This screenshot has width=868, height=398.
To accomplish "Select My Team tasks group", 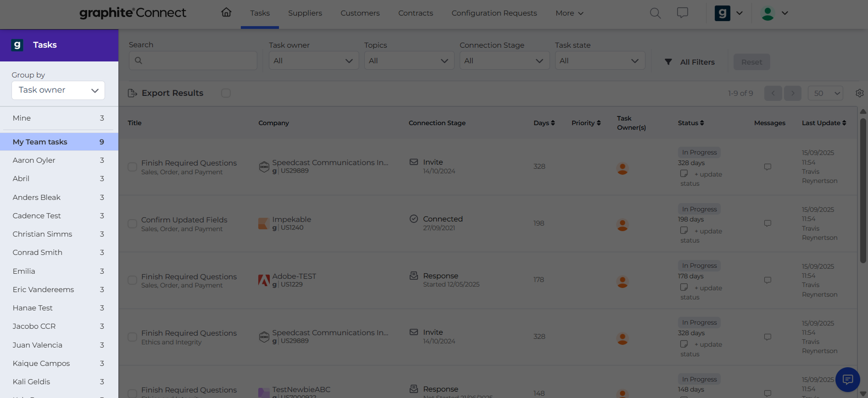I will 59,142.
